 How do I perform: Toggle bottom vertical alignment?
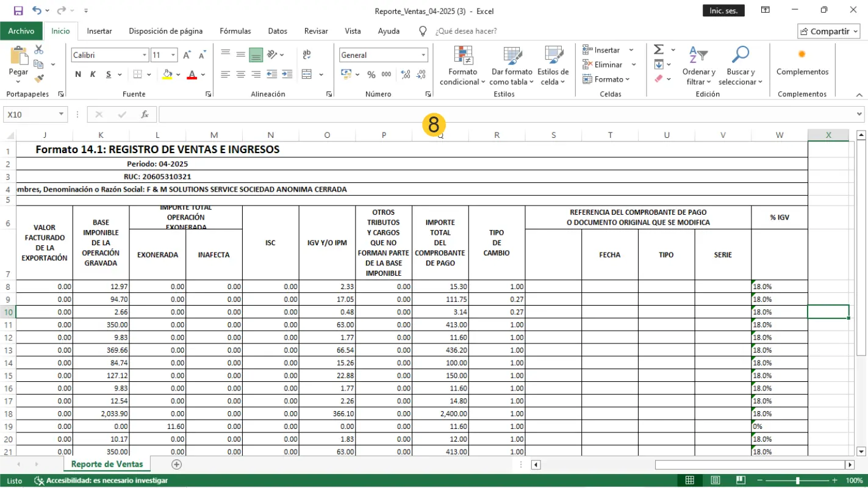click(256, 55)
